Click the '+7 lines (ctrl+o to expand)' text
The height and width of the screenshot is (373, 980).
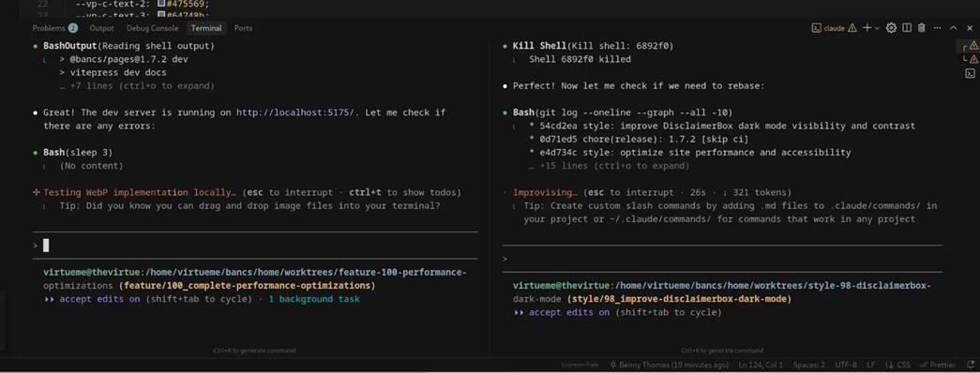click(142, 85)
